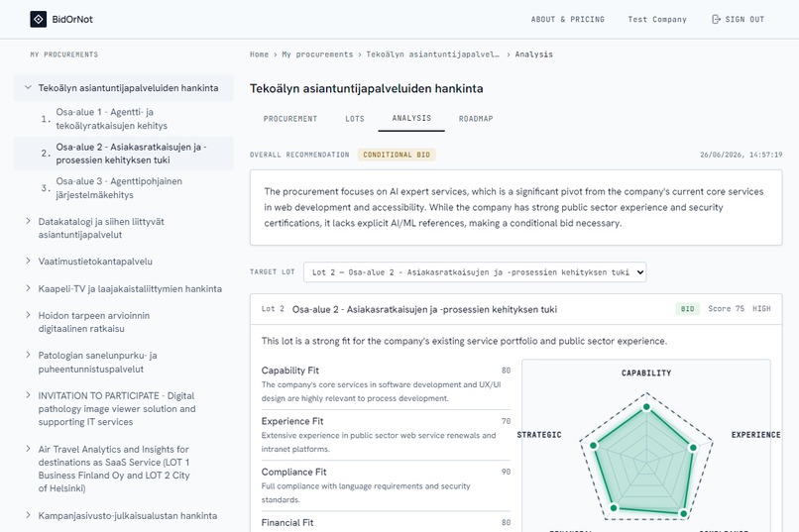Screen dimensions: 799x532
Task: Click the Compliance Fit score 90
Action: 506,472
